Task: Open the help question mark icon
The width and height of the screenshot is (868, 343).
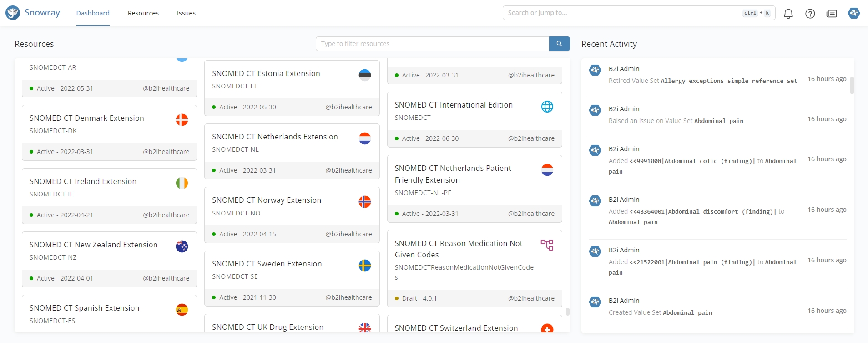Action: [x=810, y=14]
